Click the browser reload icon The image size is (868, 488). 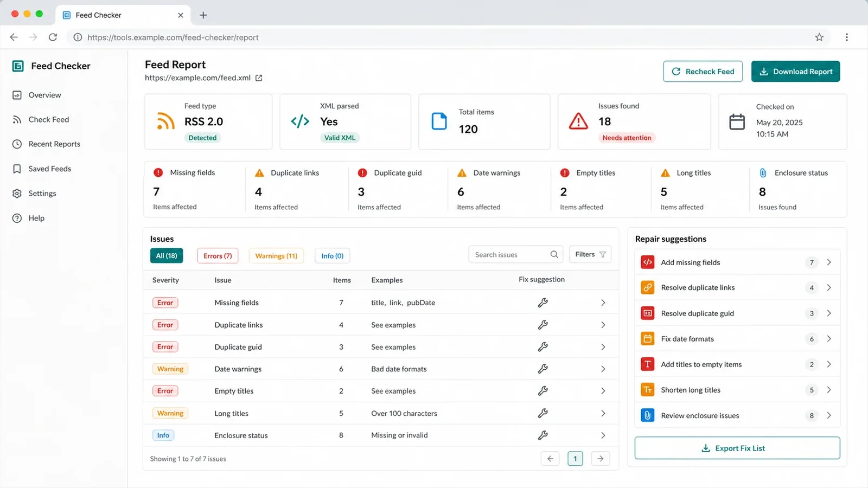pos(53,37)
